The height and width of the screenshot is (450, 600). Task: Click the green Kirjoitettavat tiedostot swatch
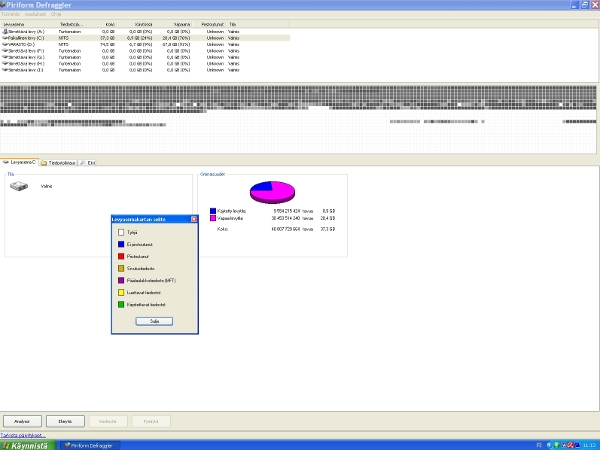coord(121,305)
